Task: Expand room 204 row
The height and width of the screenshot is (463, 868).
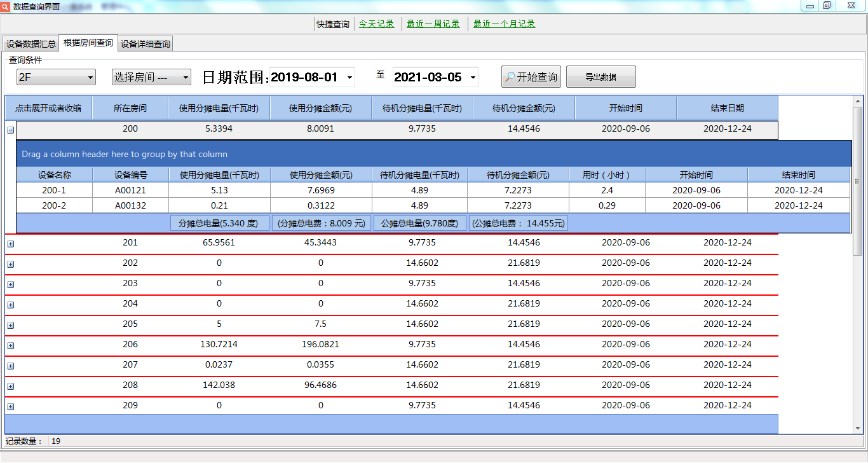Action: 10,305
